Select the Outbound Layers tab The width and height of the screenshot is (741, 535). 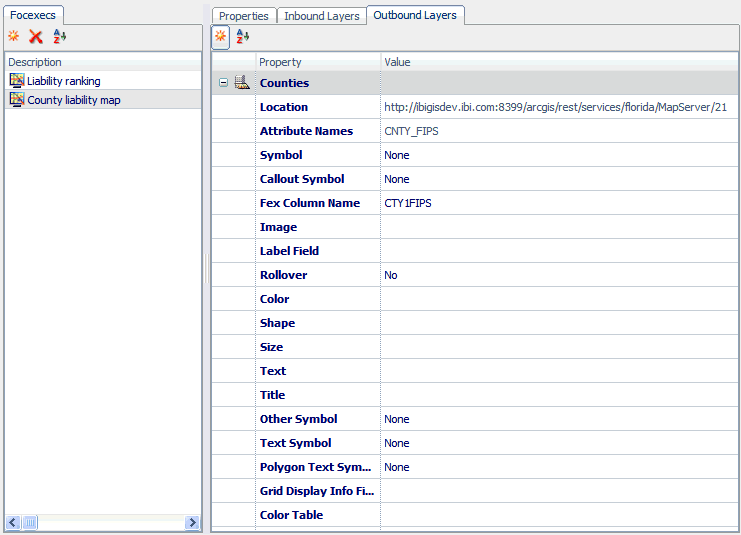click(415, 15)
